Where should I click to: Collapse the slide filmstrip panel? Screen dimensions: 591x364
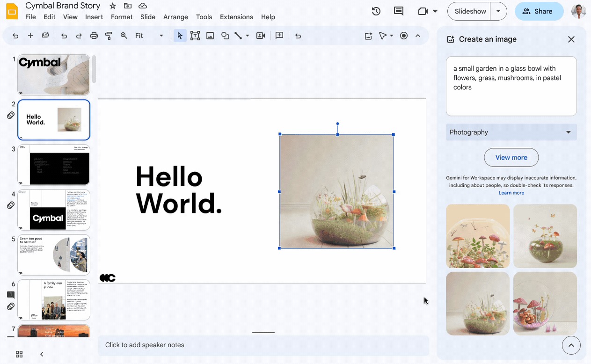point(42,354)
